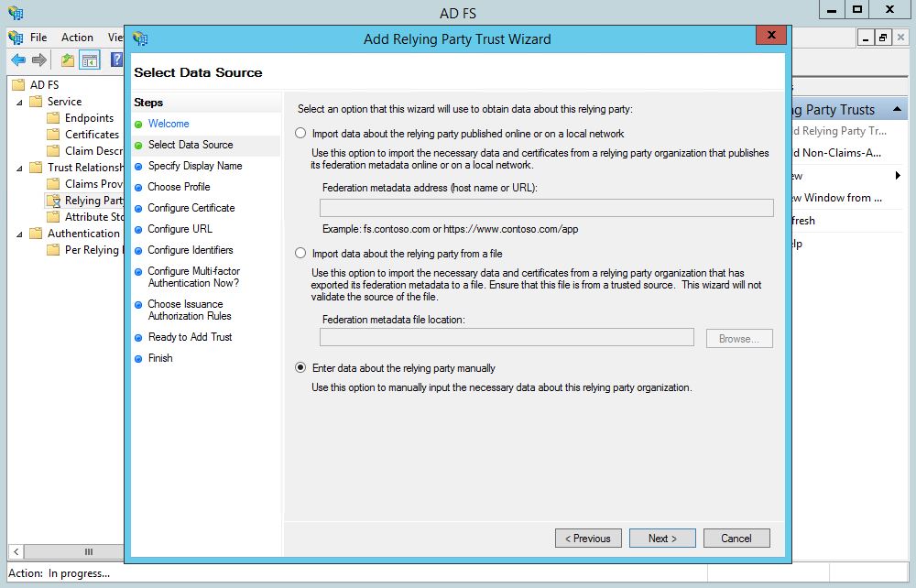Screen dimensions: 916x588
Task: Choose enter relying party data manually option
Action: point(300,368)
